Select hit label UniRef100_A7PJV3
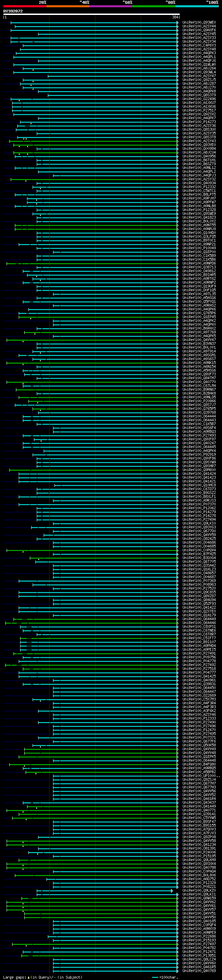222x980 pixels. click(199, 833)
